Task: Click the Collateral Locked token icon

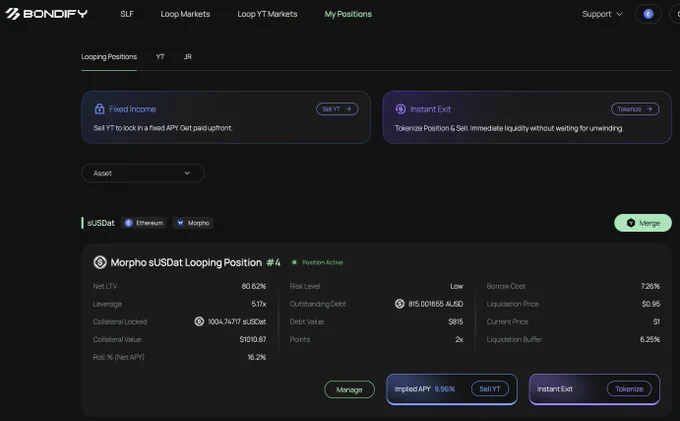Action: tap(199, 322)
